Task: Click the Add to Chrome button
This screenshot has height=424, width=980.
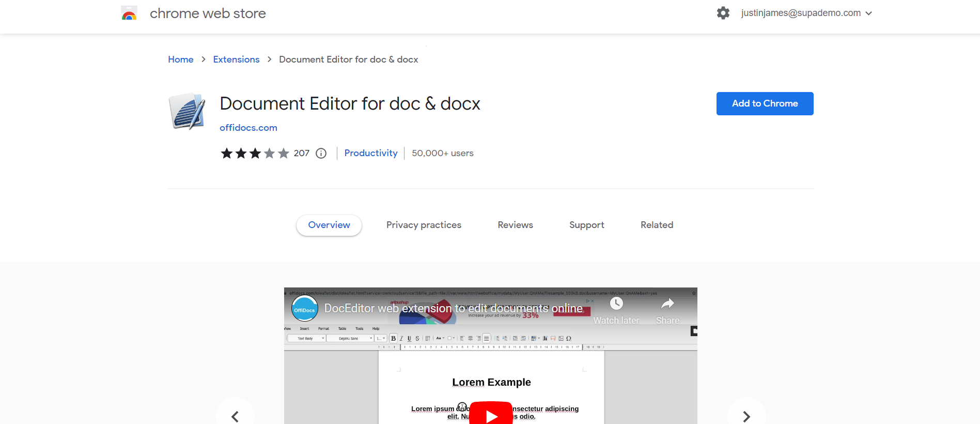Action: (x=765, y=103)
